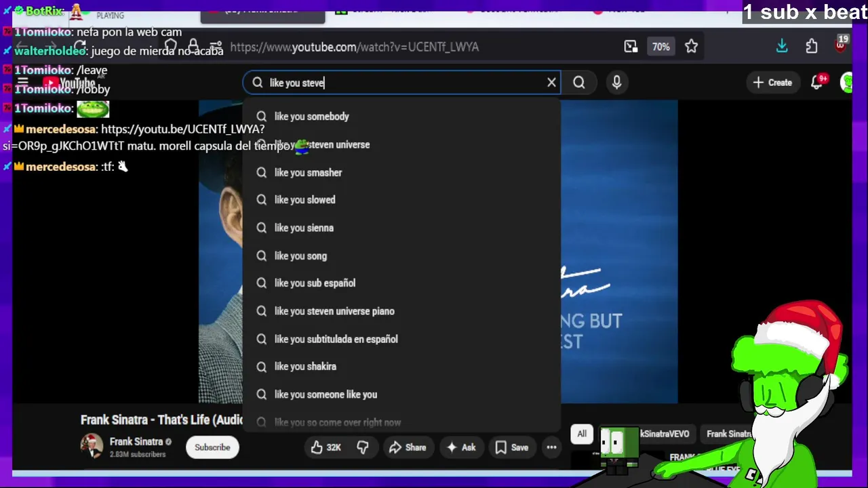Open Frank Sinatra channel avatar
The image size is (868, 488).
92,447
